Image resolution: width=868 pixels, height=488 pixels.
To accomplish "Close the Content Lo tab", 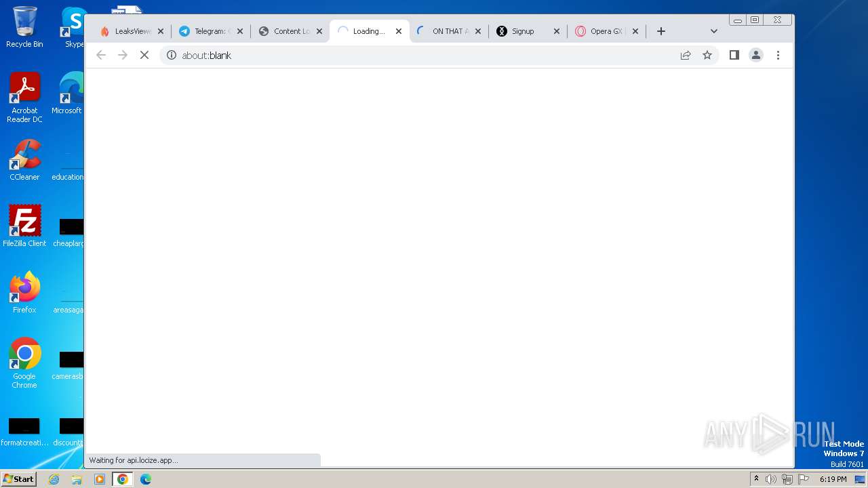I will click(319, 31).
